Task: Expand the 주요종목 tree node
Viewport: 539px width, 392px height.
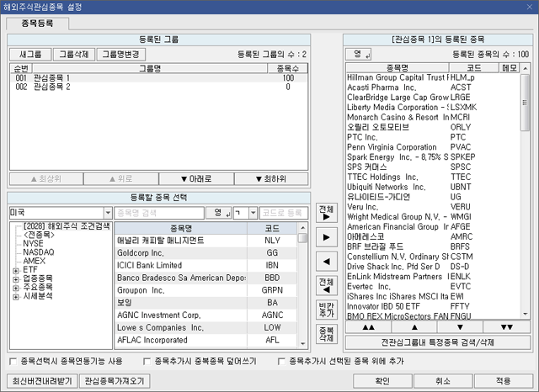Action: pyautogui.click(x=16, y=288)
